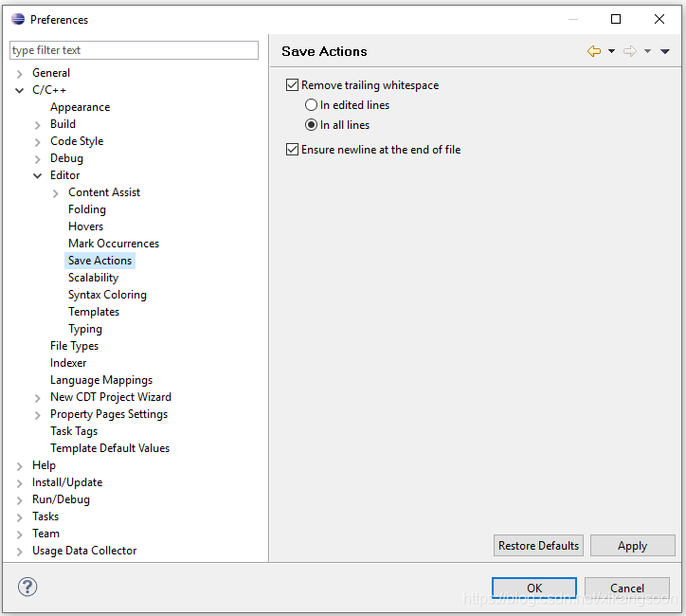Click the forward navigation arrow icon
This screenshot has height=616, width=686.
click(630, 51)
